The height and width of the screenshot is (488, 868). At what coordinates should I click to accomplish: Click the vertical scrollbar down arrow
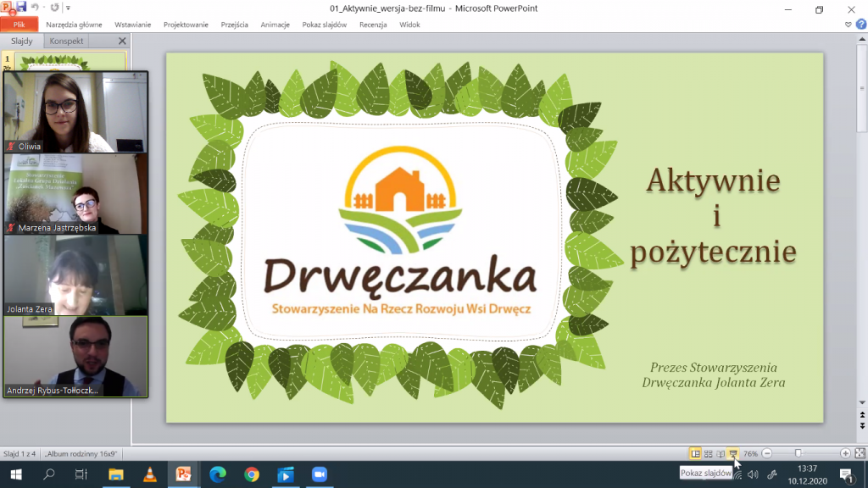coord(862,402)
